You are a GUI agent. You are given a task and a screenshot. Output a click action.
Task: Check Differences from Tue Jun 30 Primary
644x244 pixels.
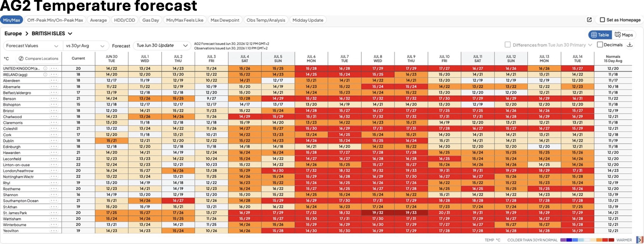pyautogui.click(x=508, y=45)
